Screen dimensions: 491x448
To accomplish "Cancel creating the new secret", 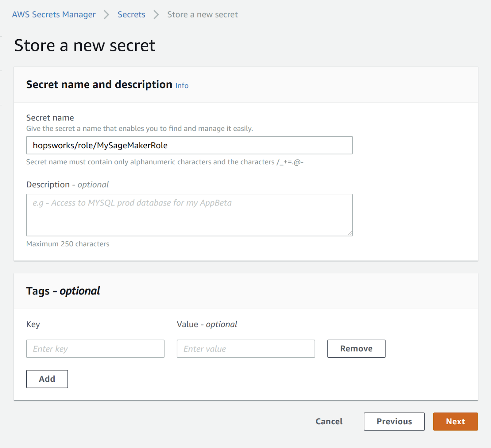I will 329,421.
